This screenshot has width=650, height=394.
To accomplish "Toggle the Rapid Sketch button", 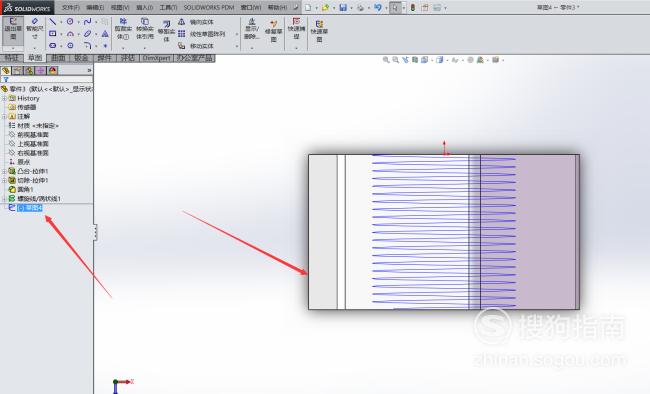I will pos(319,31).
